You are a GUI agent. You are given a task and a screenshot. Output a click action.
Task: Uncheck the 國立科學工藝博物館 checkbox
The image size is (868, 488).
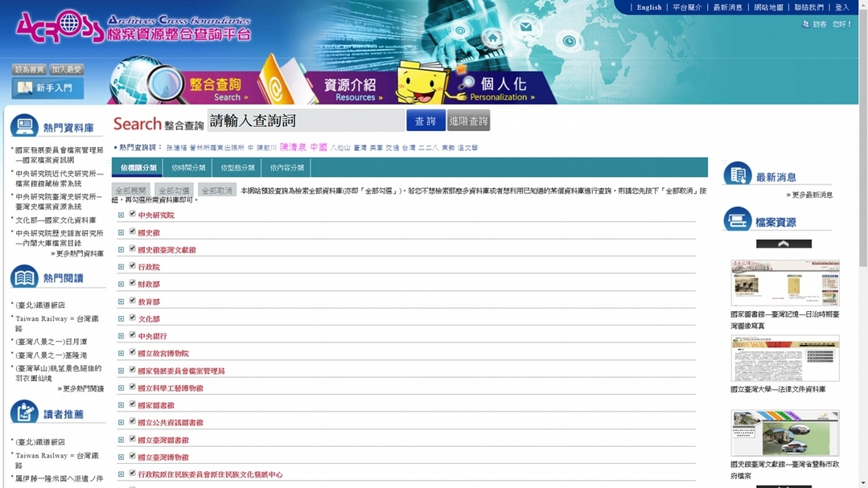click(x=132, y=387)
